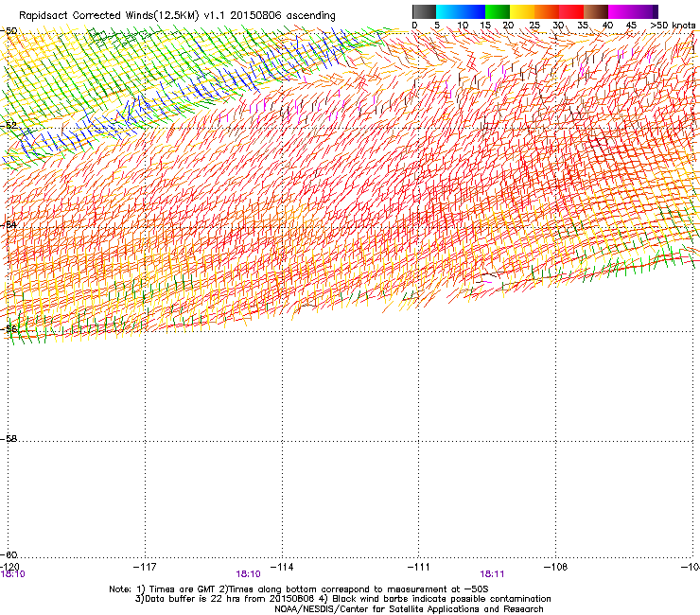Click the 'Data buffer is 22 hrs' note line
Viewport: 700px width, 615px height.
point(342,599)
